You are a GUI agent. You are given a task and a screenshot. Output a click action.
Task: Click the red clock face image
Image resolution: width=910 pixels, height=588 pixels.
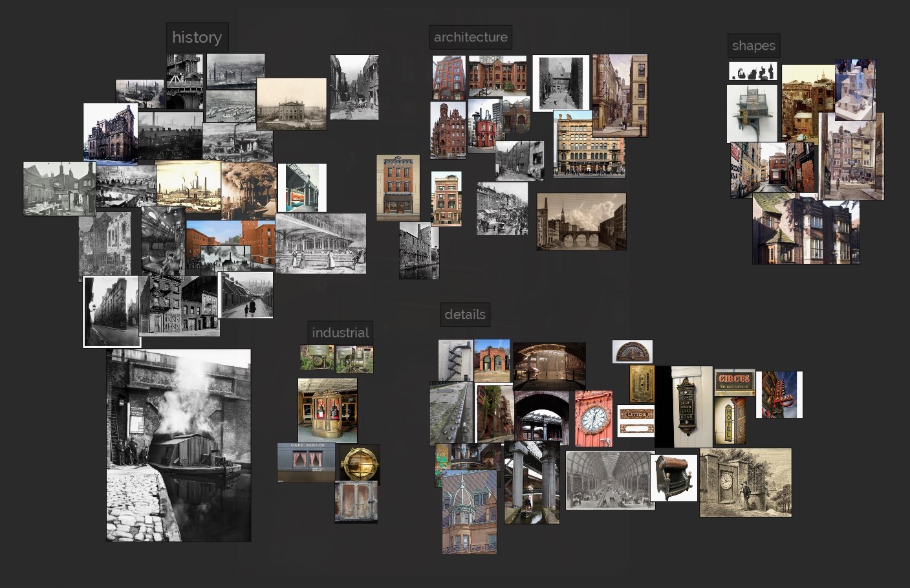point(593,419)
